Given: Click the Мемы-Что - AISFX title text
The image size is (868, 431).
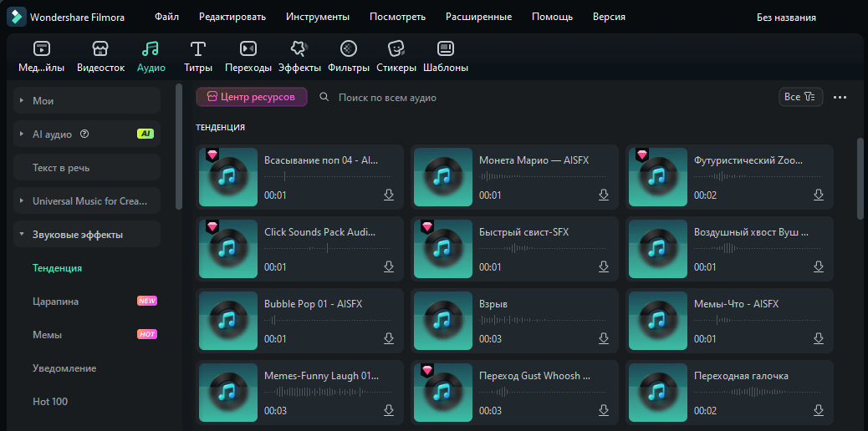Looking at the screenshot, I should point(736,304).
